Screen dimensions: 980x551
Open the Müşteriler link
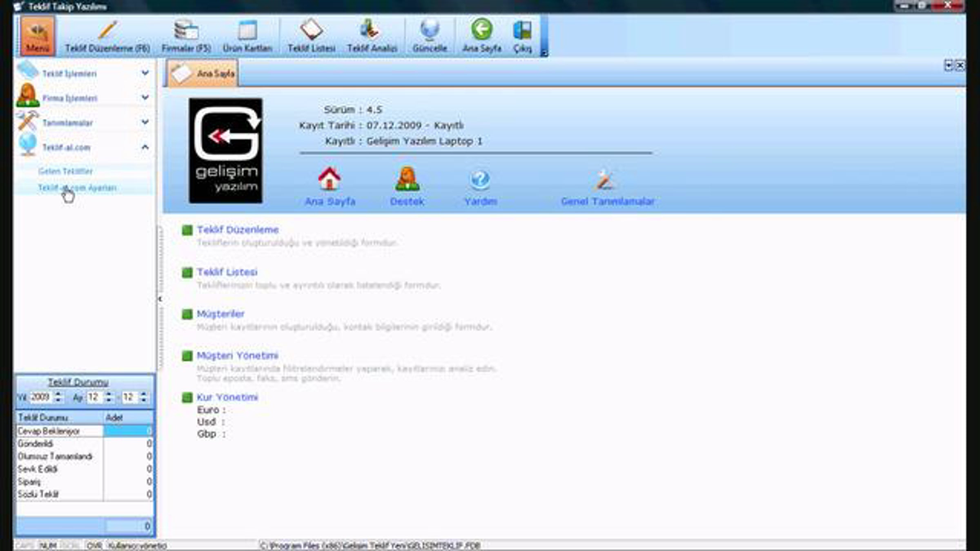tap(220, 314)
